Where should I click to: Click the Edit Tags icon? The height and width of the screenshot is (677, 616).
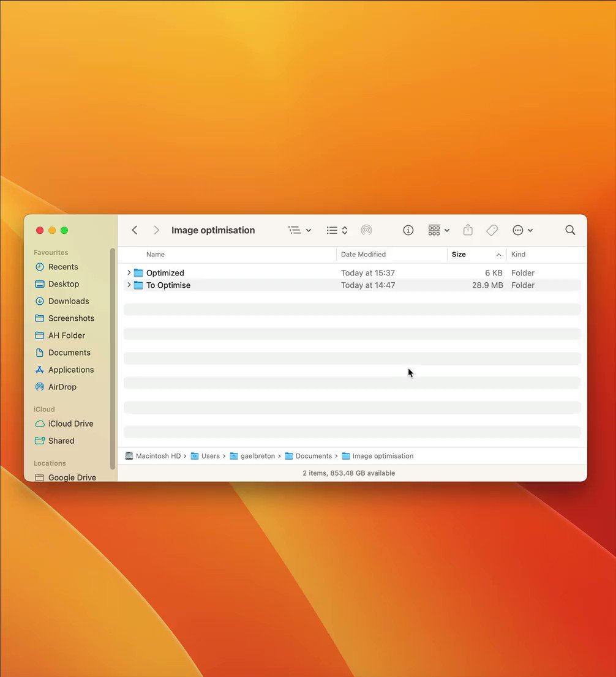pyautogui.click(x=492, y=230)
